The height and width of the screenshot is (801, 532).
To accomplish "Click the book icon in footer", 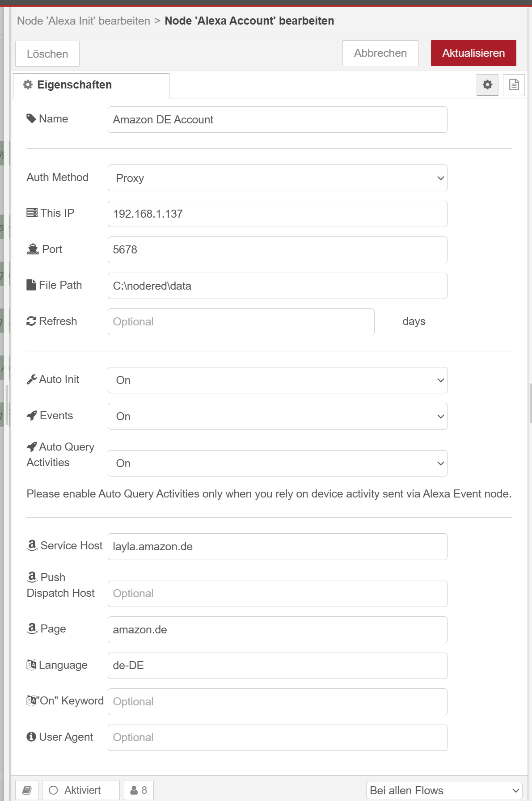I will click(27, 790).
